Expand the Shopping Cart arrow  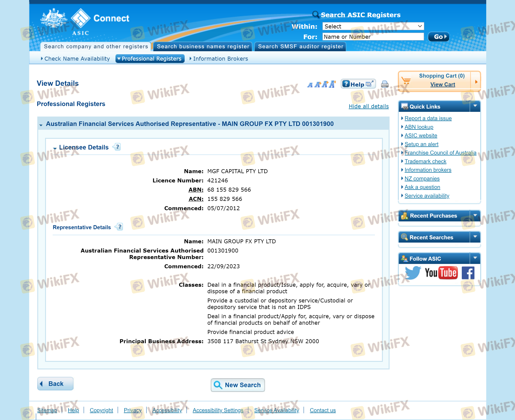[476, 82]
